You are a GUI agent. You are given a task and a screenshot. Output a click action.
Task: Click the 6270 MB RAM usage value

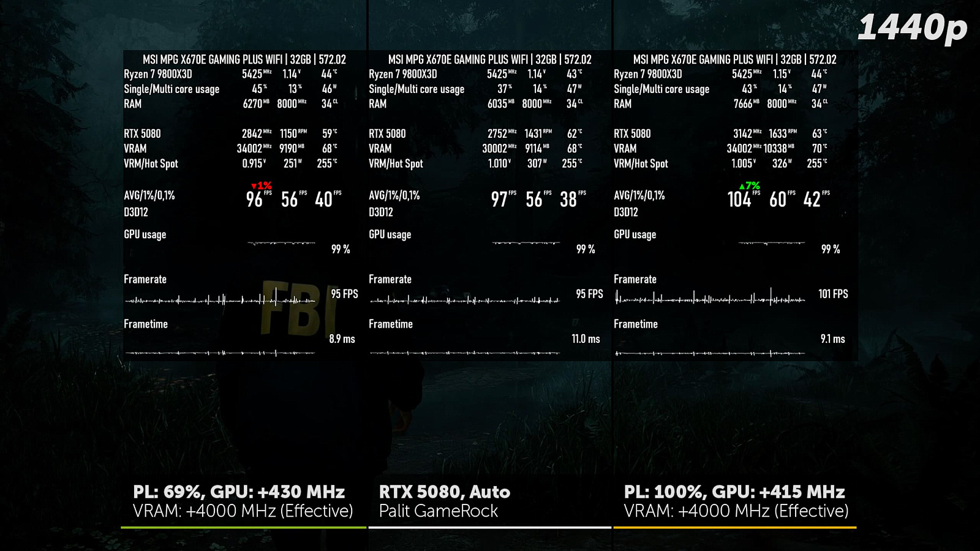pos(256,104)
